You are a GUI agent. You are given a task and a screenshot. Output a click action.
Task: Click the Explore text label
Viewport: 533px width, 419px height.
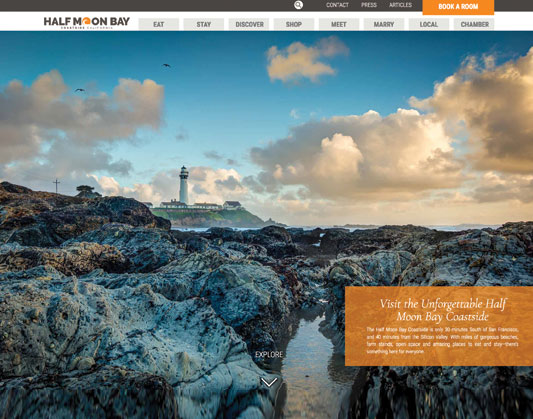[269, 354]
